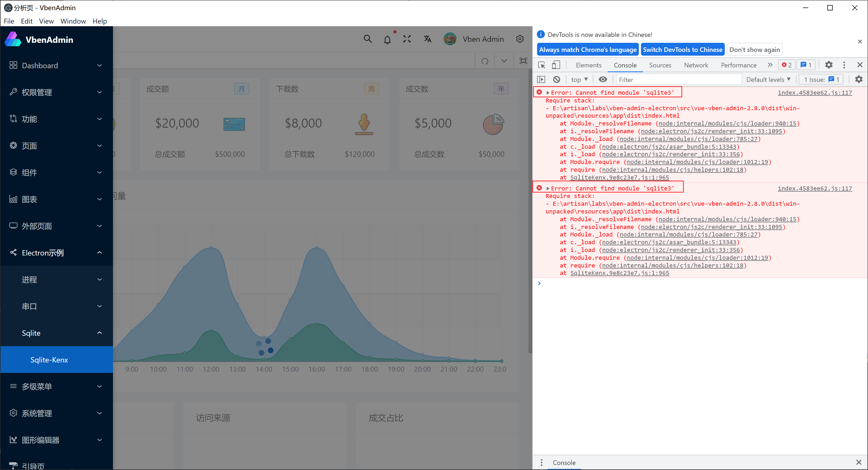Expand first sqlite3 error disclosure triangle

pyautogui.click(x=548, y=93)
